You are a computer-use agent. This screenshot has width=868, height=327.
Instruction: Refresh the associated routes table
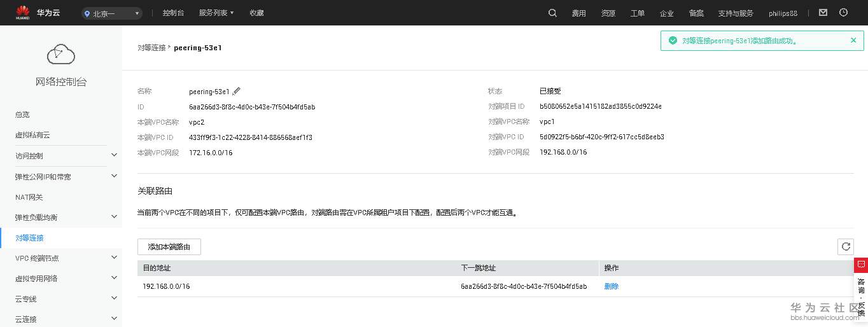click(846, 247)
